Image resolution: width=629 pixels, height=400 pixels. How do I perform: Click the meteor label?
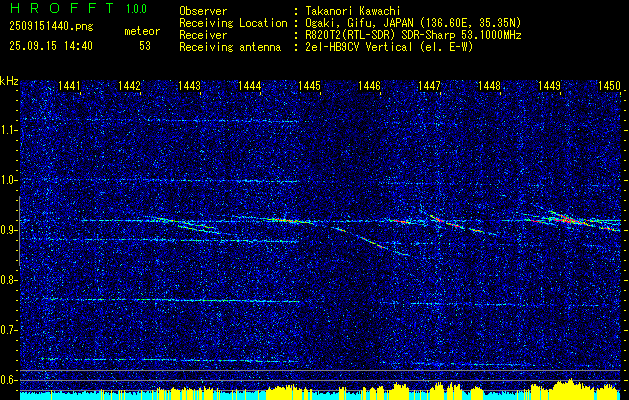point(142,31)
